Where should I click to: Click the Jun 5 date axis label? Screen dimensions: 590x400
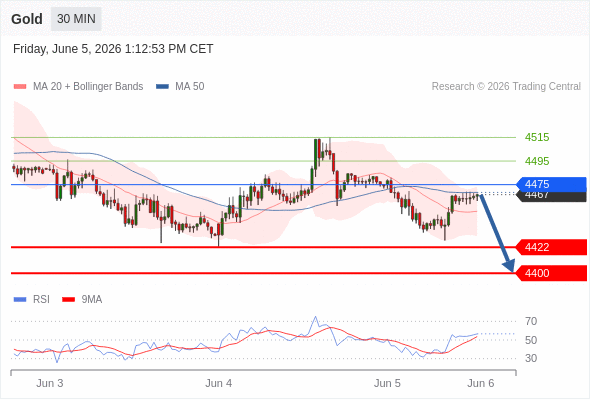(x=387, y=383)
